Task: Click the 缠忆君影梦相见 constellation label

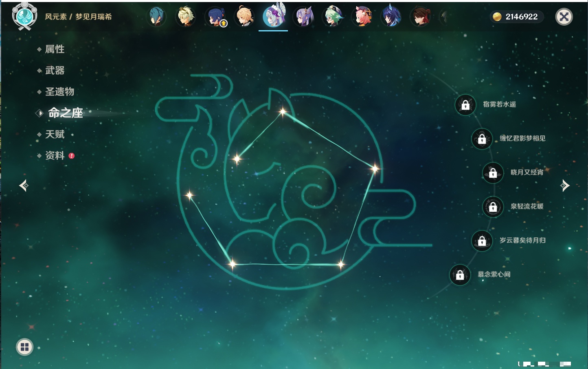Action: (x=523, y=138)
